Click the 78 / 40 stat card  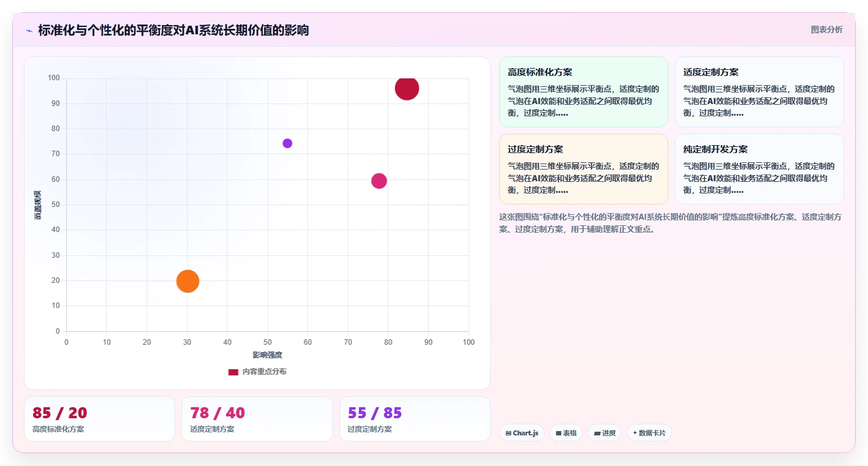[257, 419]
